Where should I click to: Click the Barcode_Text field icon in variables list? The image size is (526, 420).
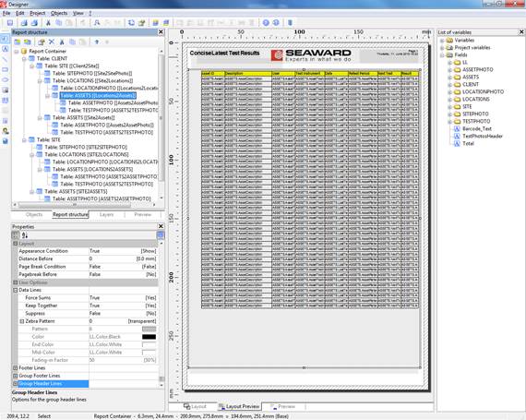point(457,129)
